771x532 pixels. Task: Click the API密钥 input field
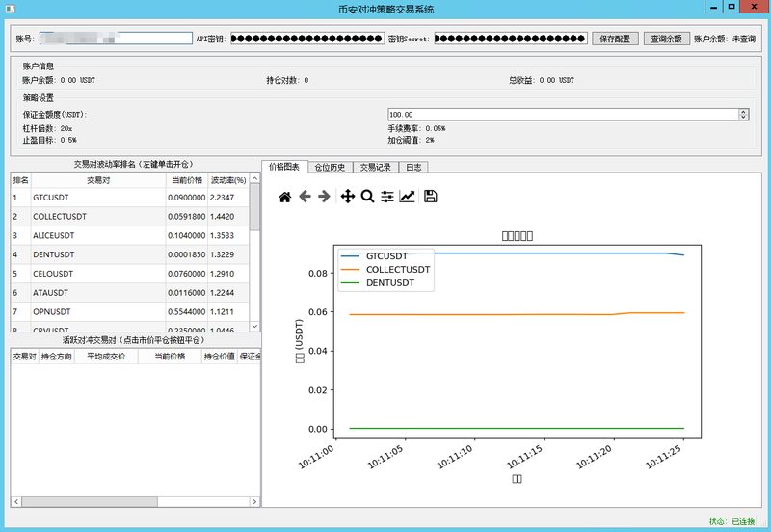point(306,39)
